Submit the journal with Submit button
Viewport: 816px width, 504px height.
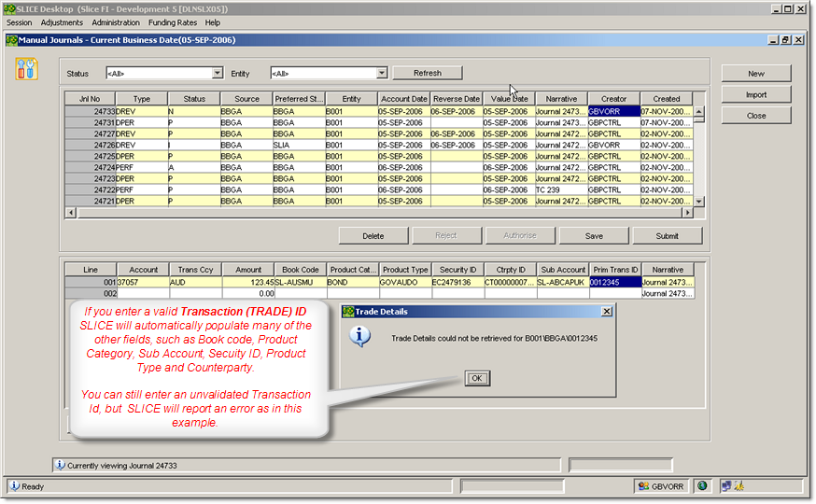pos(667,236)
